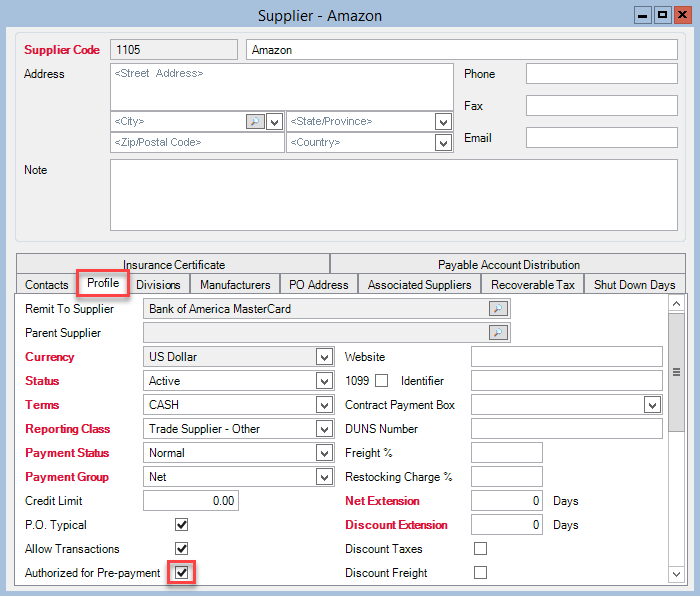The image size is (700, 596).
Task: Click the Street Address field
Action: pos(282,87)
